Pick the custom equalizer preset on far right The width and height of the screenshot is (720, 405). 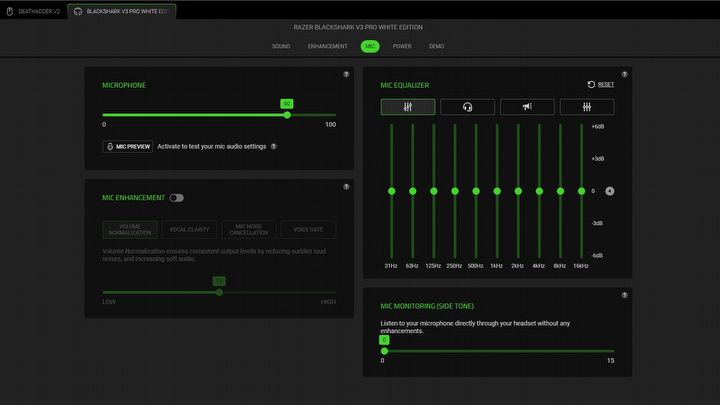click(x=587, y=107)
